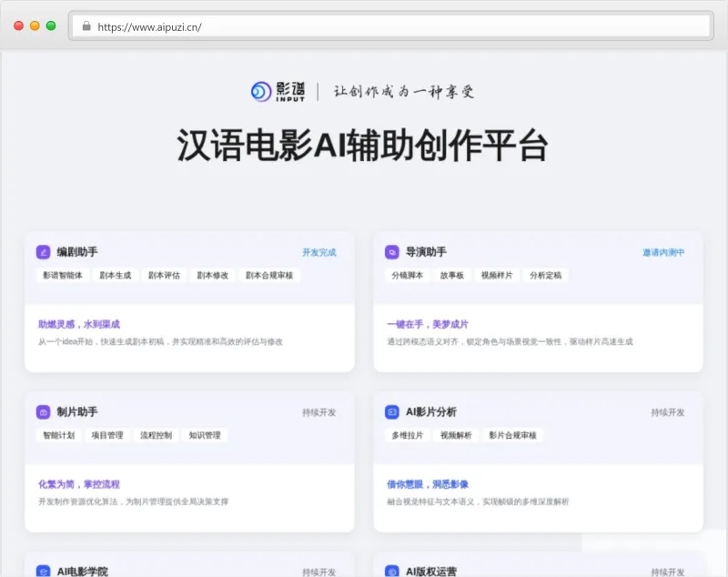Screen dimensions: 728x577
Task: Click 持续开发 status on AI版权运营 card
Action: (668, 572)
